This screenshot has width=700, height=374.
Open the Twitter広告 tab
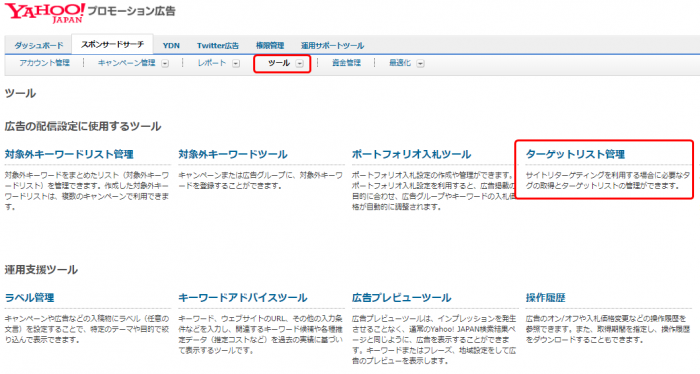[218, 46]
